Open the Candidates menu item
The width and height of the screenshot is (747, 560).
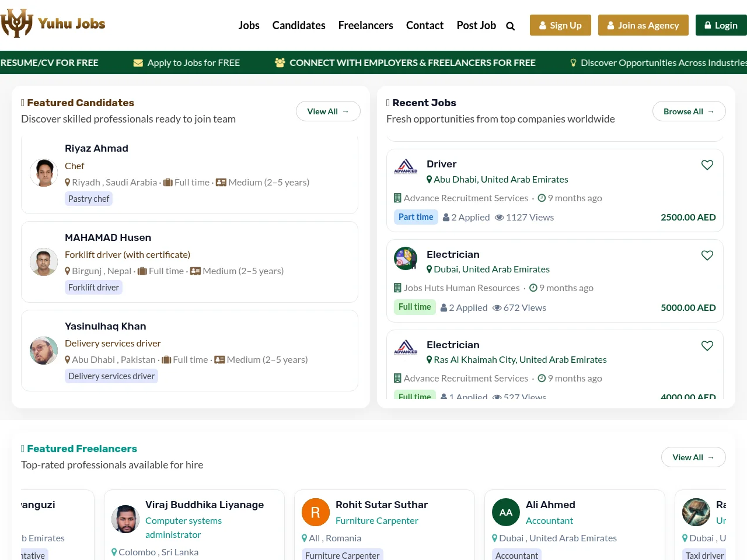click(x=299, y=26)
